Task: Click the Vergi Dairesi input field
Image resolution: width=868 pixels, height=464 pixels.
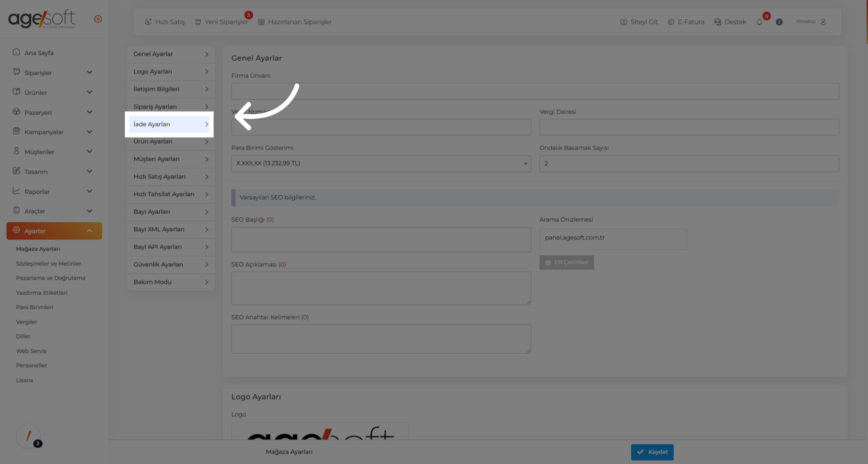Action: (689, 127)
